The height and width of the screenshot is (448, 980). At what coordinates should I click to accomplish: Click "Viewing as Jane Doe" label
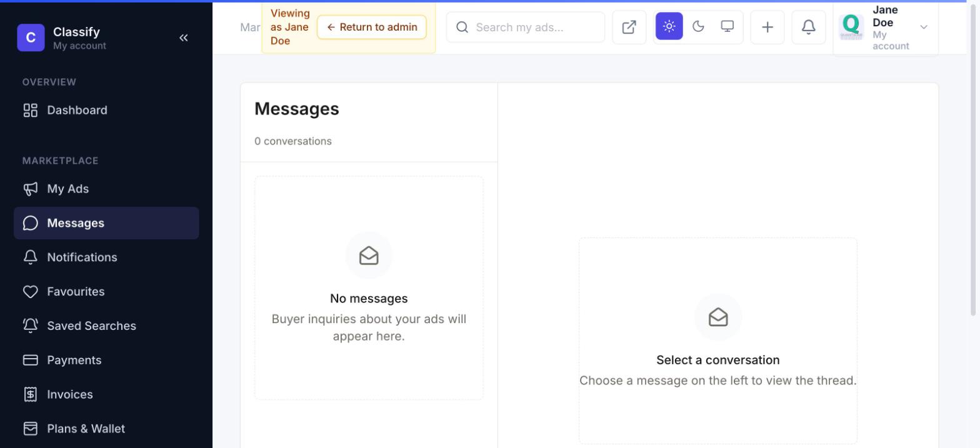coord(290,27)
